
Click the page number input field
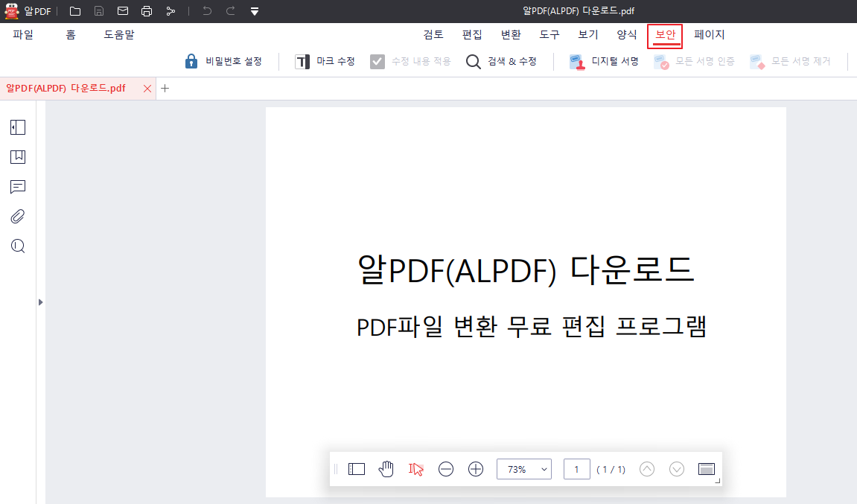pos(576,468)
